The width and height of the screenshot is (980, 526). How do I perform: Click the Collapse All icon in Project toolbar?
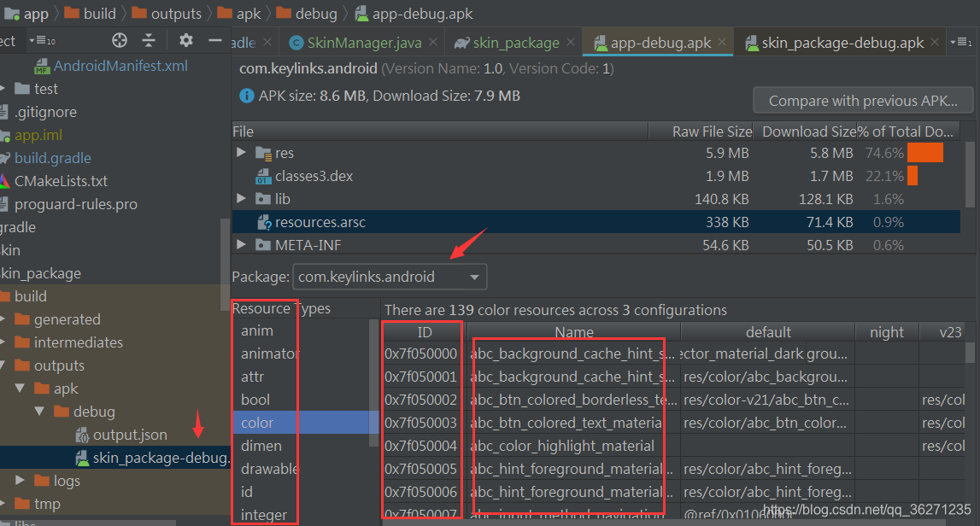pos(149,39)
